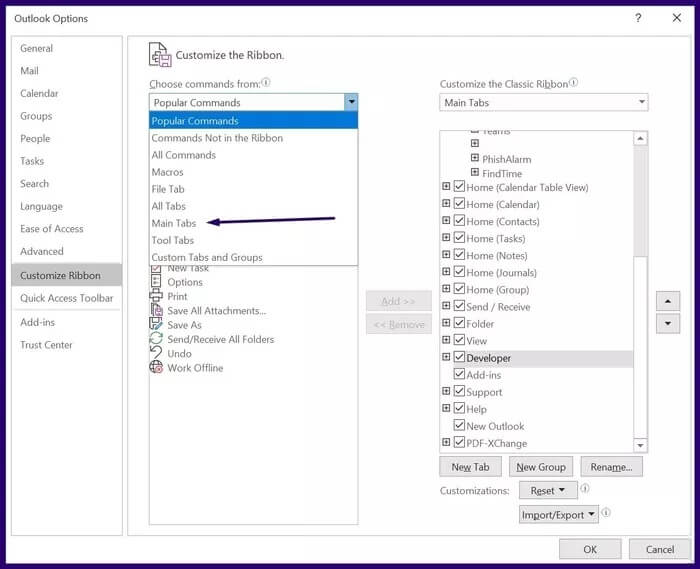Screen dimensions: 700x569
Task: Disable the Send / Receive checkbox
Action: point(459,307)
